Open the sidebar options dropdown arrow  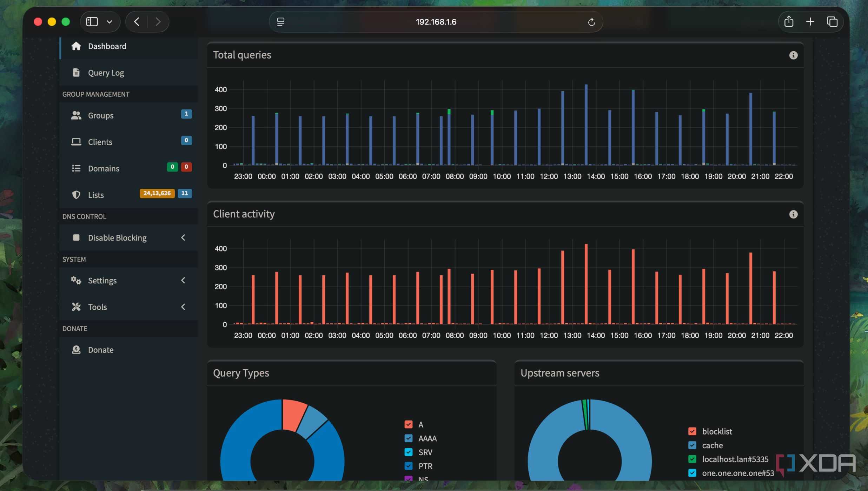(110, 22)
